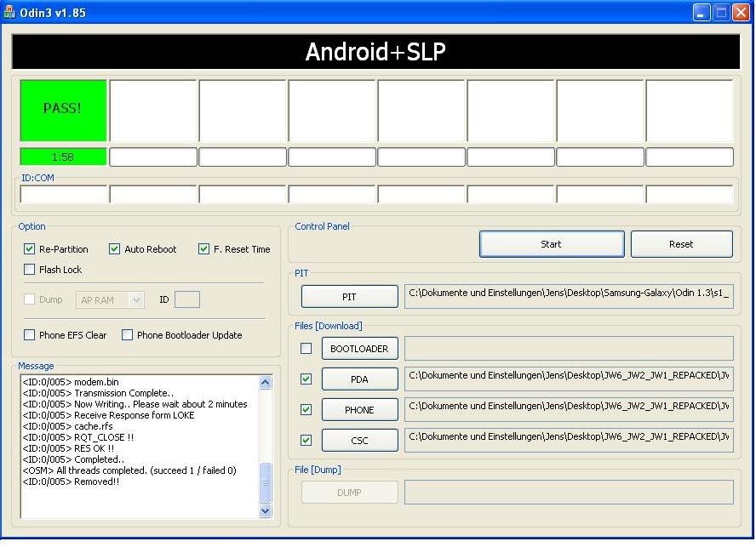The width and height of the screenshot is (756, 547).
Task: Click the PDA file path field
Action: (x=569, y=379)
